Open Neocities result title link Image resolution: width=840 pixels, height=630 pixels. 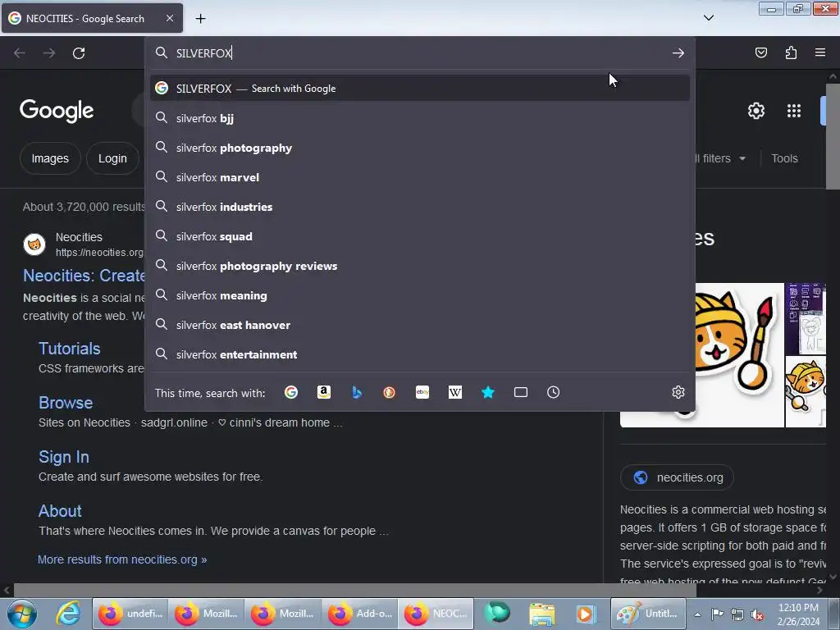pos(84,276)
